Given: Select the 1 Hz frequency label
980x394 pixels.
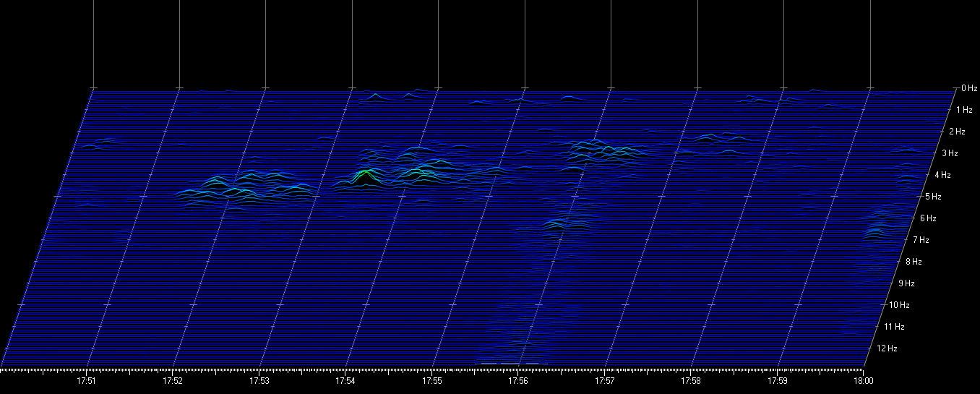Looking at the screenshot, I should click(x=964, y=110).
